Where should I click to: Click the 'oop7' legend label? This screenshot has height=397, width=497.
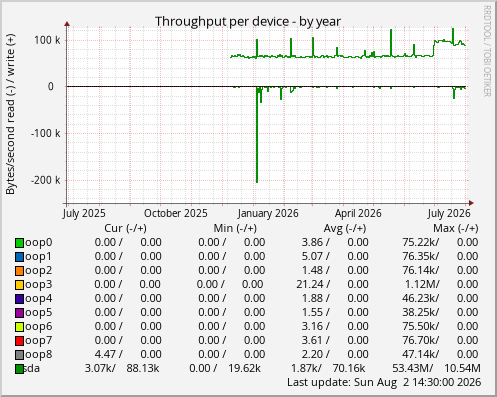click(x=39, y=341)
